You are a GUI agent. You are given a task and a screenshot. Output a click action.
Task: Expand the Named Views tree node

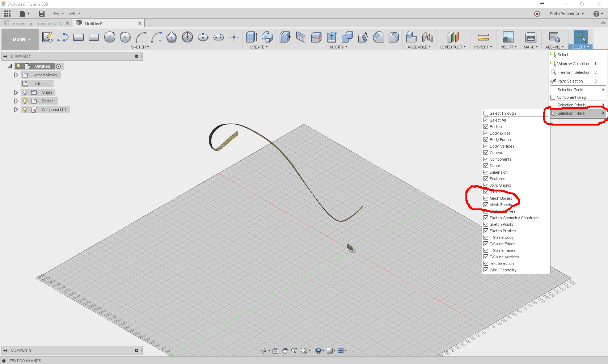pos(16,75)
